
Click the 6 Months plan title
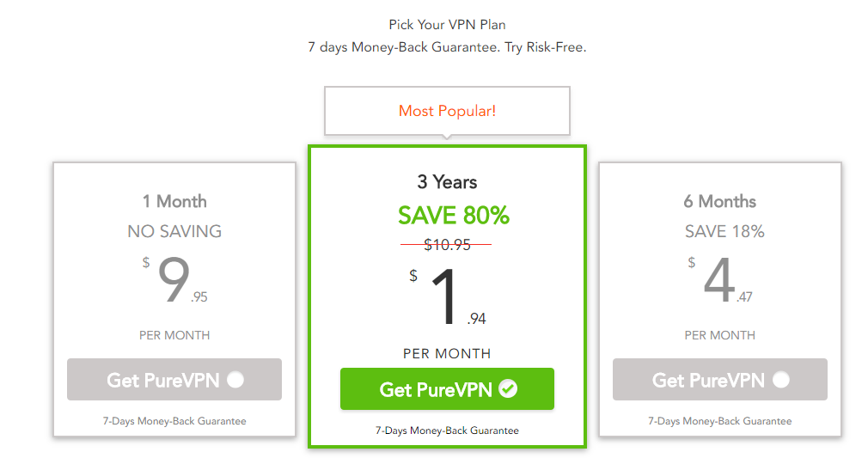point(719,201)
